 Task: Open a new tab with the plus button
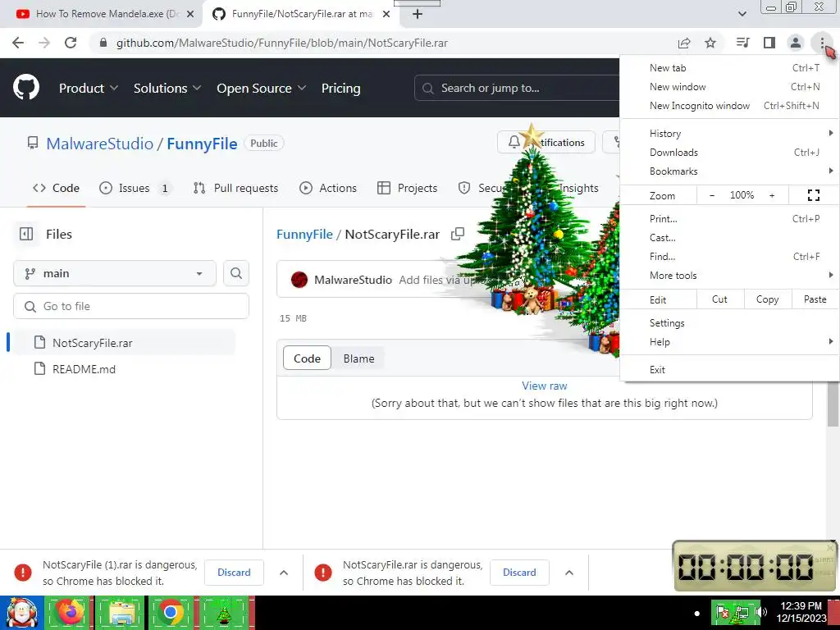click(418, 14)
